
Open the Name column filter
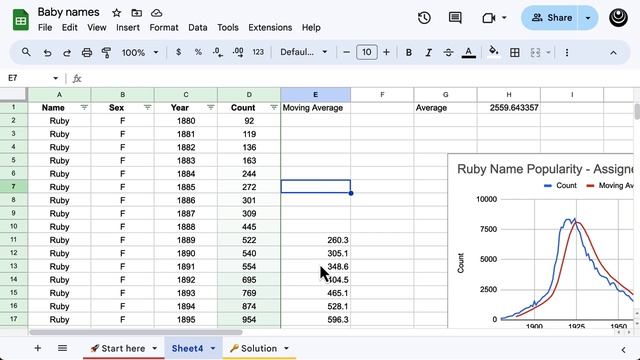pyautogui.click(x=84, y=107)
